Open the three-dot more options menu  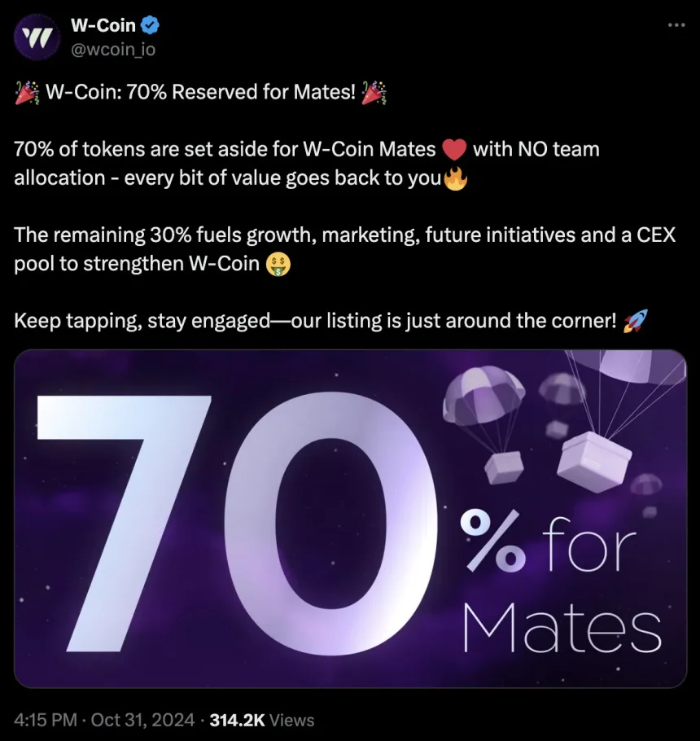pos(676,25)
